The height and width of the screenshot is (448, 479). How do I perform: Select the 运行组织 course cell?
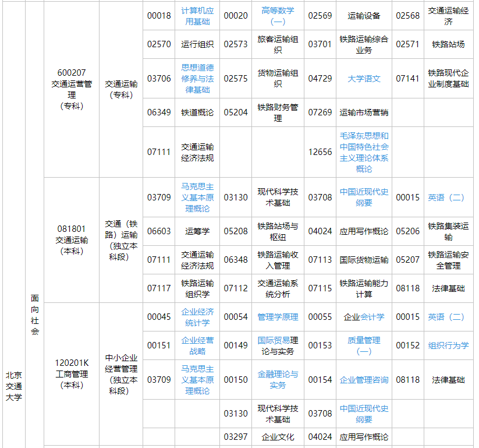click(x=197, y=44)
